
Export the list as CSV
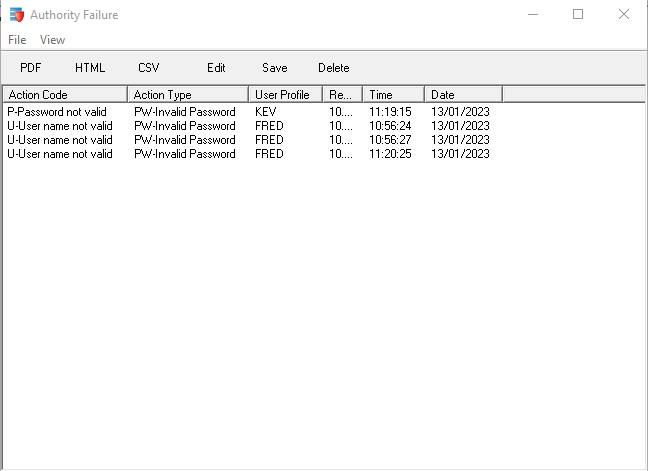pyautogui.click(x=149, y=68)
